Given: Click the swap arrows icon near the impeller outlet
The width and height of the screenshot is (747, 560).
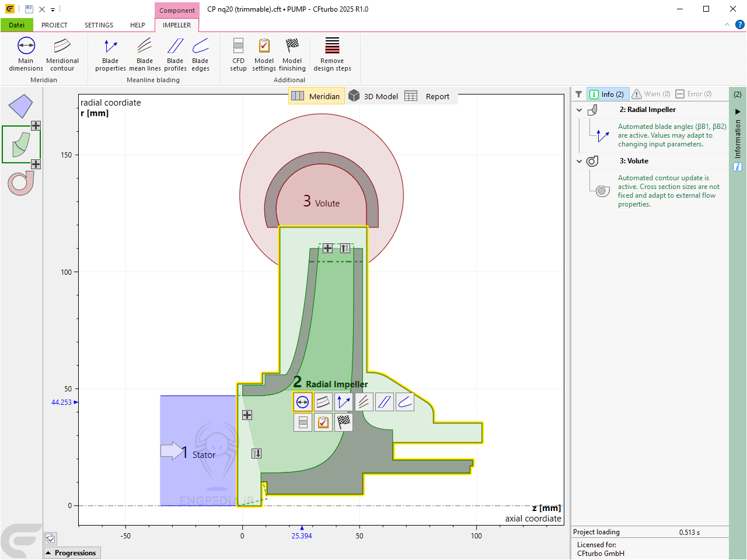Looking at the screenshot, I should point(345,248).
